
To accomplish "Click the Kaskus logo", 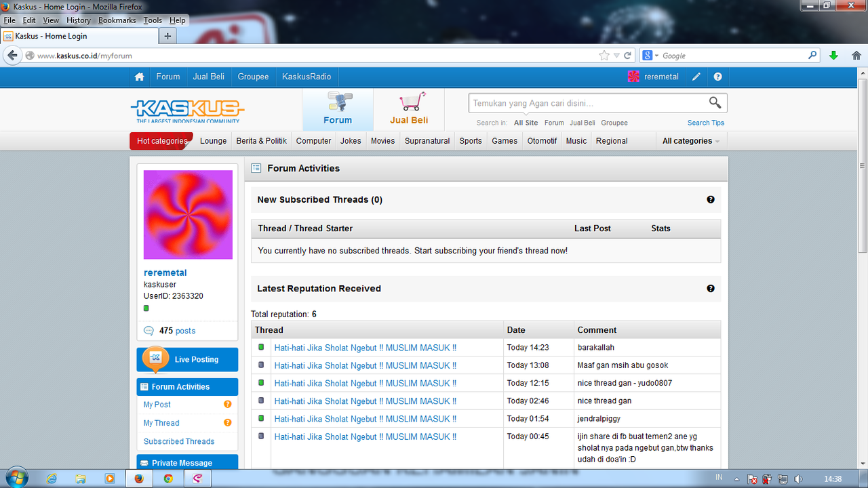I will (188, 110).
